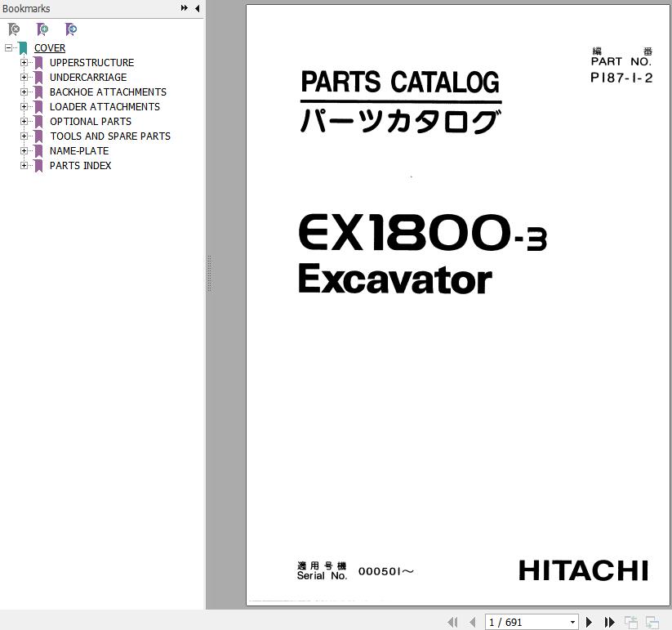Click the bookmark icon beside TOOLS AND SPARE PARTS
Viewport: 672px width, 630px height.
(38, 136)
